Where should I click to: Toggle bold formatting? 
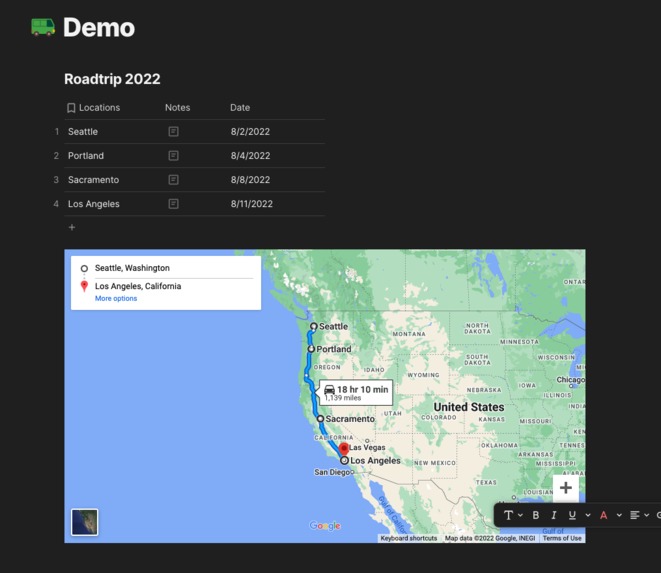coord(536,515)
